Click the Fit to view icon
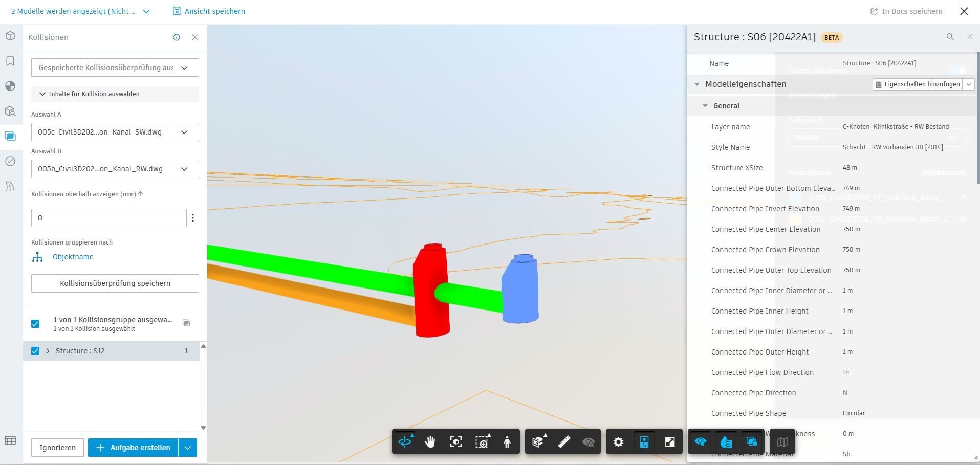980x465 pixels. click(x=455, y=442)
